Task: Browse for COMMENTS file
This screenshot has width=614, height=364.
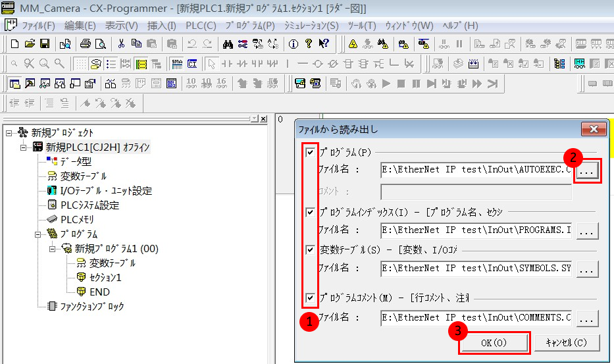Action: coord(586,318)
